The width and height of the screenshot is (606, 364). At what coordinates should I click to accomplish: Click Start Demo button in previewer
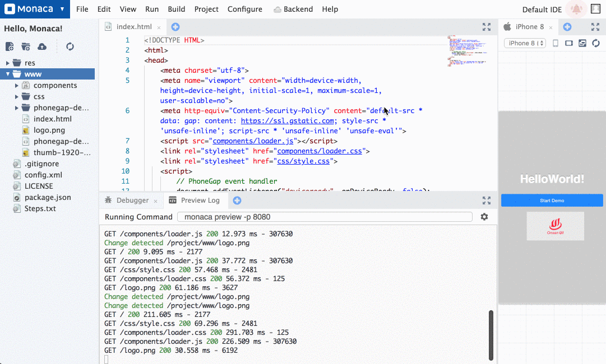click(x=552, y=200)
